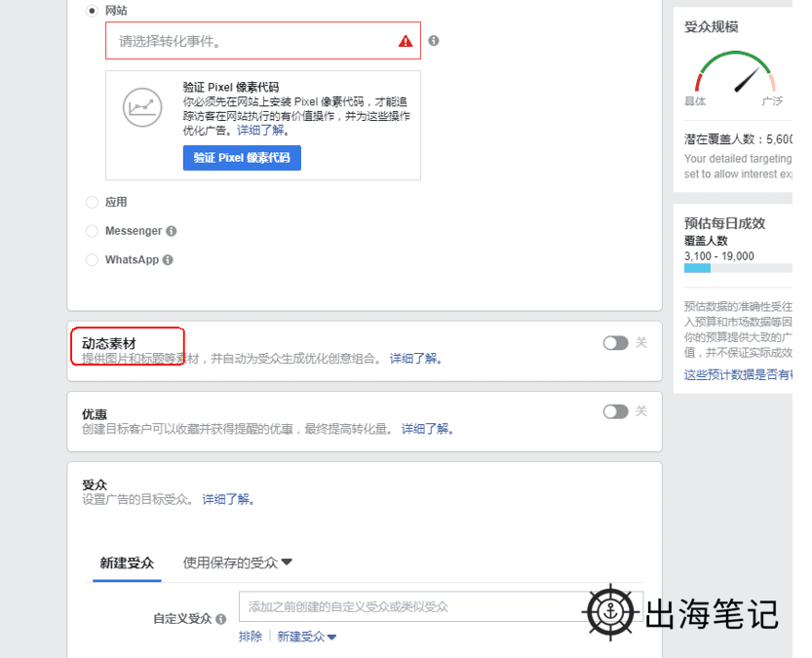This screenshot has height=658, width=812.
Task: Select the 应用 radio button
Action: point(91,202)
